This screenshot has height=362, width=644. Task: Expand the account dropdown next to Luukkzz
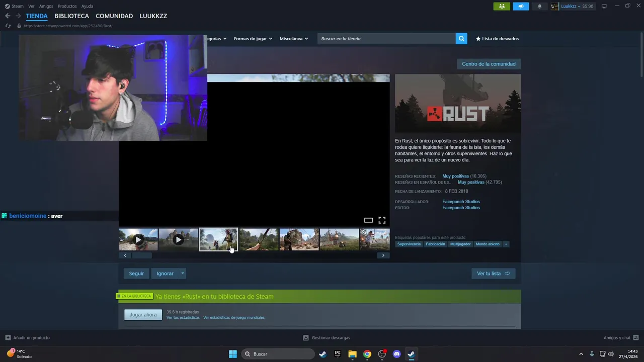[x=579, y=7]
